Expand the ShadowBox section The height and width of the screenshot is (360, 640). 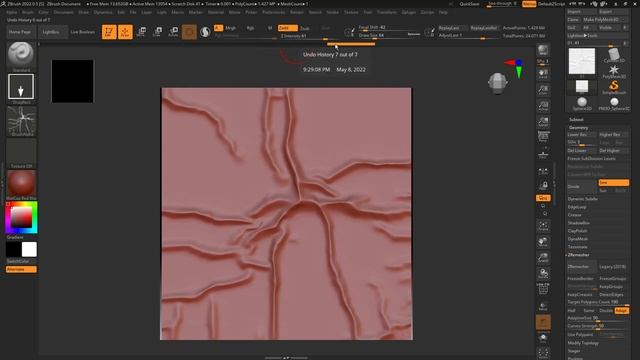point(578,223)
